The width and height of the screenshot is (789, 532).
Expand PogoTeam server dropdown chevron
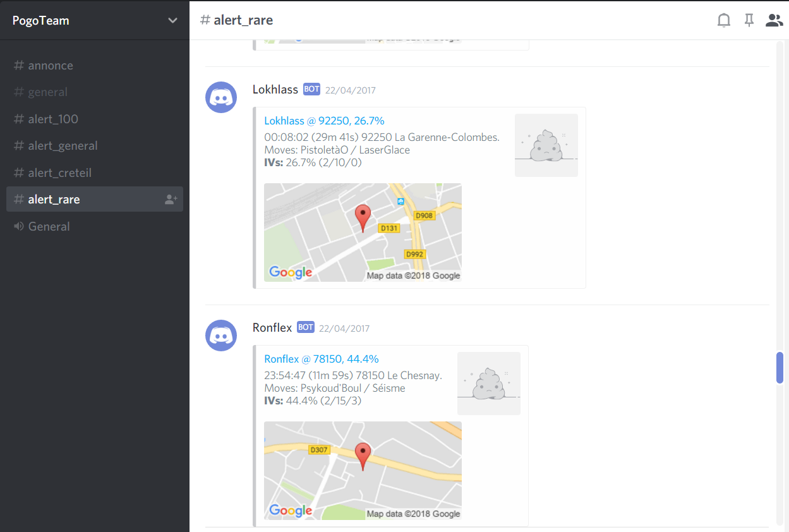point(172,20)
